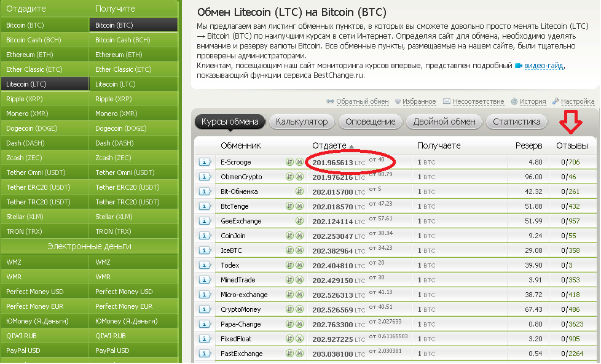
Task: Open info icon for CoinJoin row
Action: pyautogui.click(x=205, y=236)
